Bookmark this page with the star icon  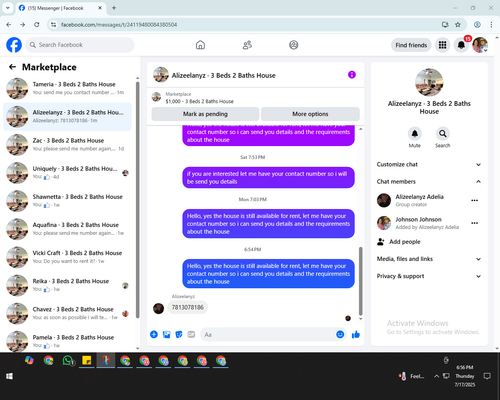(x=458, y=24)
